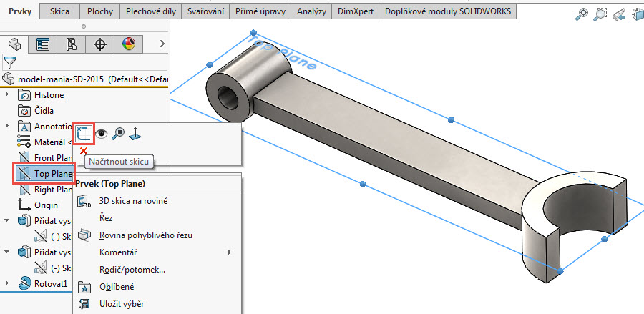The height and width of the screenshot is (314, 644).
Task: Click the zoom to selection magnifier icon
Action: pos(118,133)
